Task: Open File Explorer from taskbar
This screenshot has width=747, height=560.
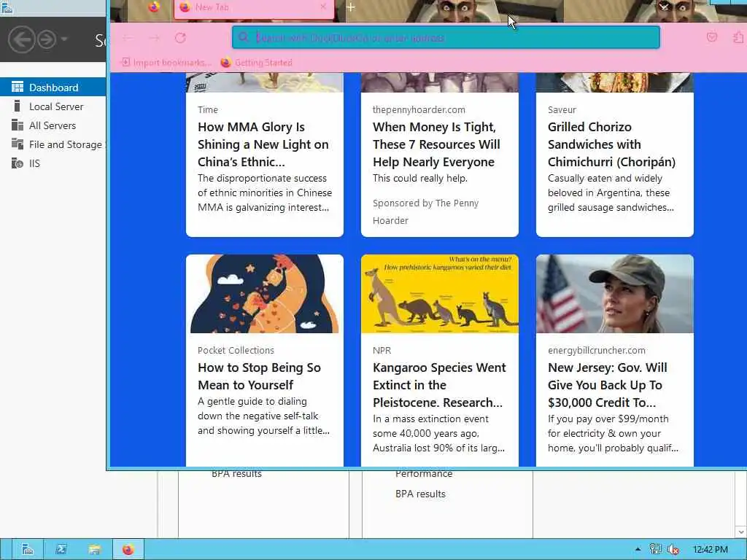Action: [x=94, y=550]
